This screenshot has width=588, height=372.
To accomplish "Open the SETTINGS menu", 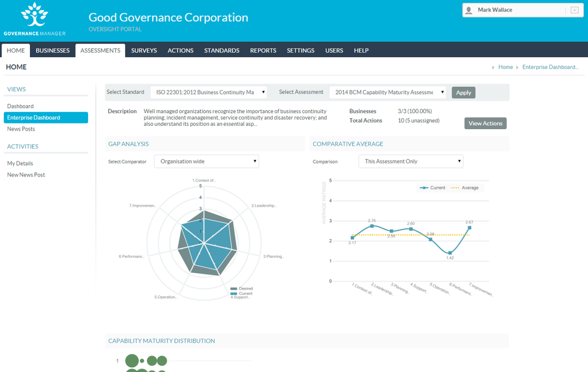I will coord(300,50).
